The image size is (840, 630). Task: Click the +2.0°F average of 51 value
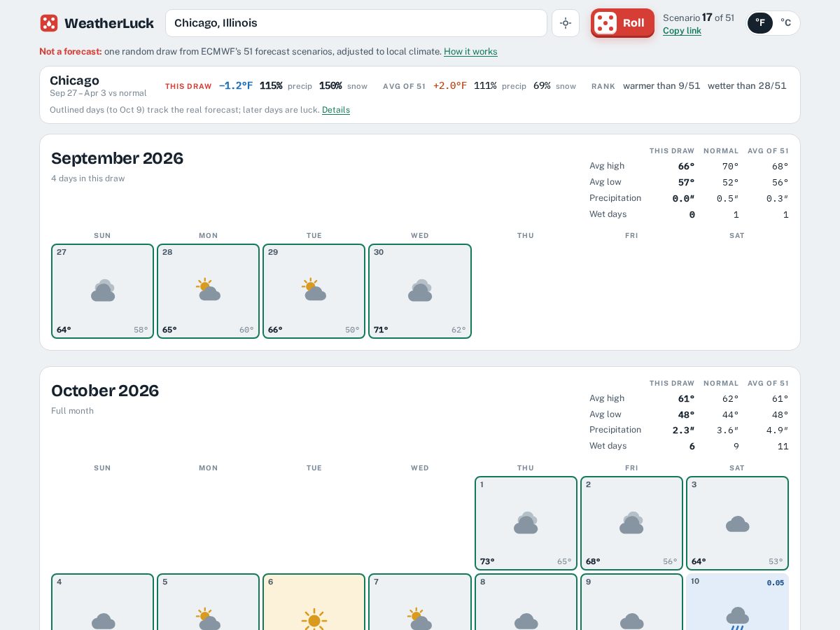450,85
